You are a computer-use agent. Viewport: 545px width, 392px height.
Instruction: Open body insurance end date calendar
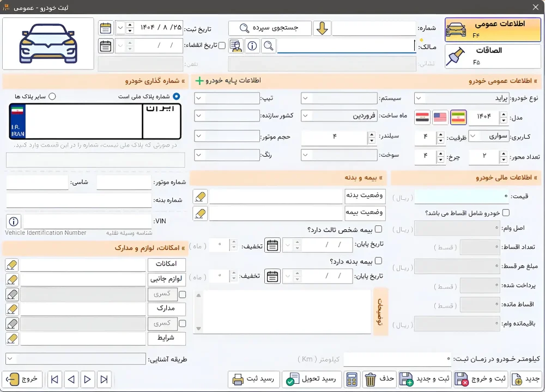[272, 277]
